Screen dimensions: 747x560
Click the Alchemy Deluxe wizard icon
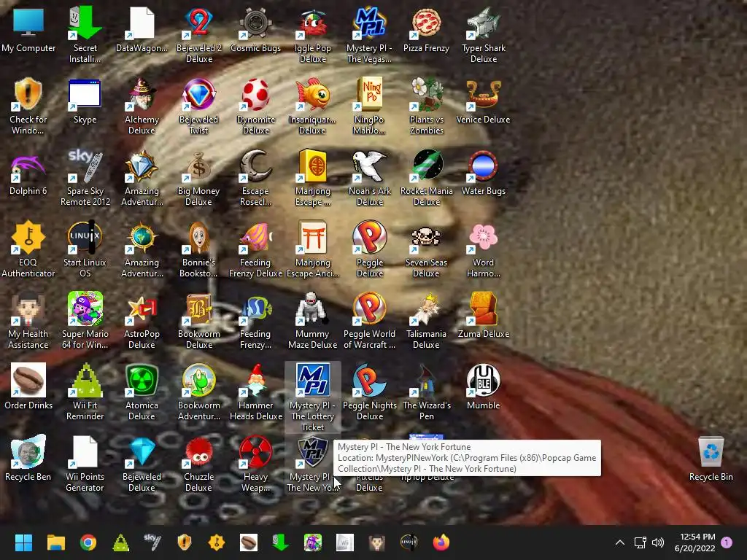142,106
